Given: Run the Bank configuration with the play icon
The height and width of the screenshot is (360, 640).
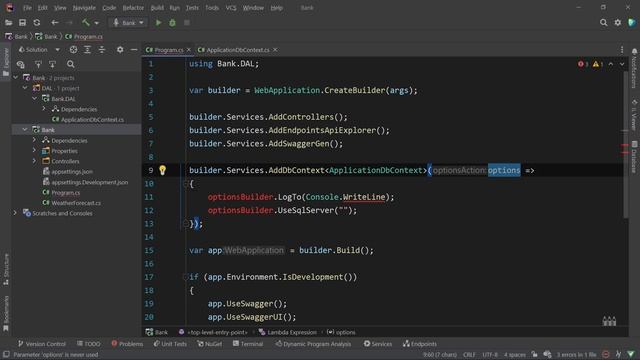Looking at the screenshot, I should point(158,23).
